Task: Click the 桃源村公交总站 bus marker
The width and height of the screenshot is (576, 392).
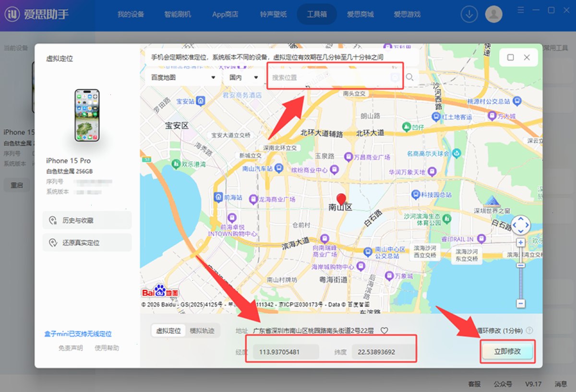Action: (516, 101)
